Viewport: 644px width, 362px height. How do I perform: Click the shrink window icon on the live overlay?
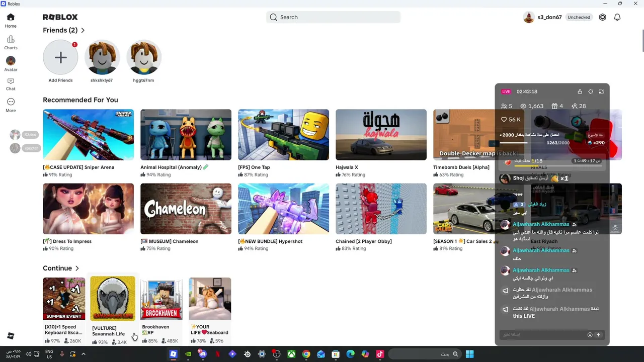point(601,92)
